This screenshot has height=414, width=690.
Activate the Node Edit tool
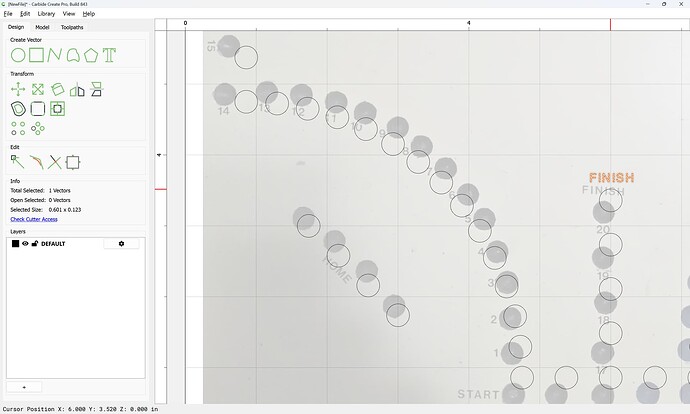coord(18,162)
